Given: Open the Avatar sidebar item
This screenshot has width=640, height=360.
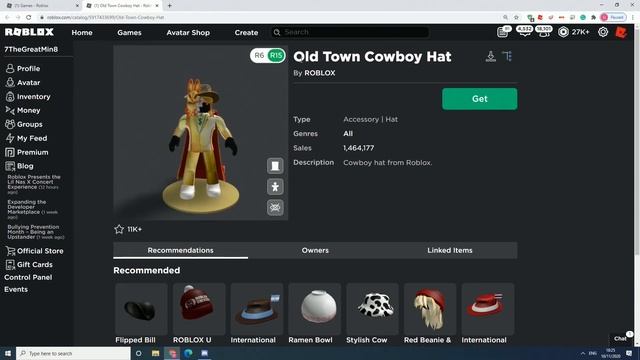Looking at the screenshot, I should [23, 82].
